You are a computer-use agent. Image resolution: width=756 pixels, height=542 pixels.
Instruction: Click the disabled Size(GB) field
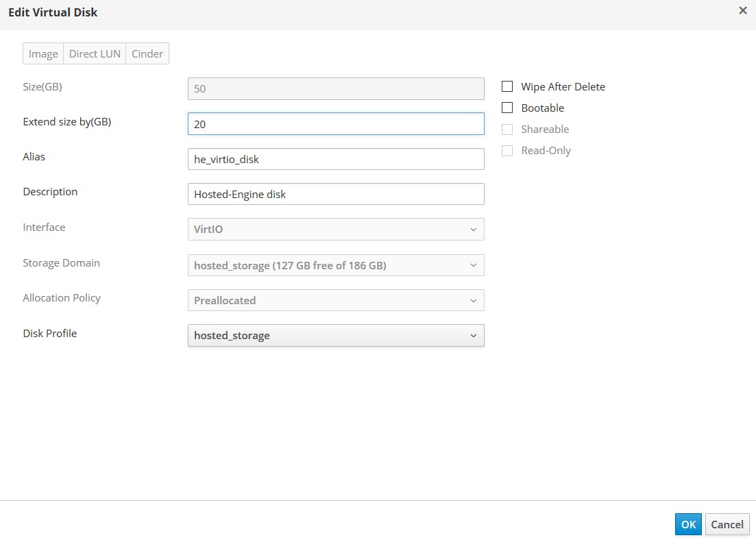click(335, 88)
